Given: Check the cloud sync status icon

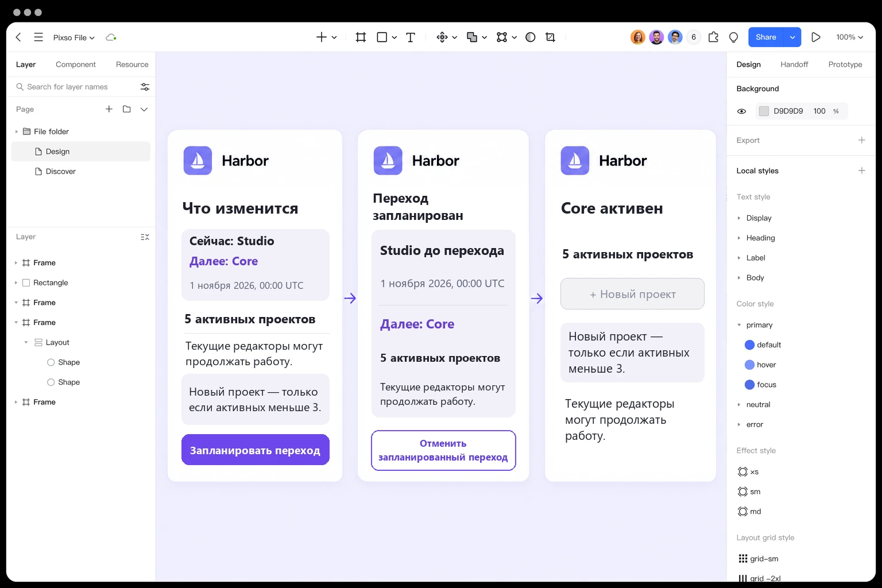Looking at the screenshot, I should coord(111,37).
